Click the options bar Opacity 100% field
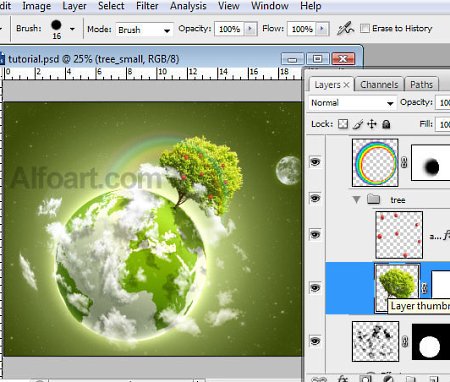The width and height of the screenshot is (450, 382). click(229, 29)
